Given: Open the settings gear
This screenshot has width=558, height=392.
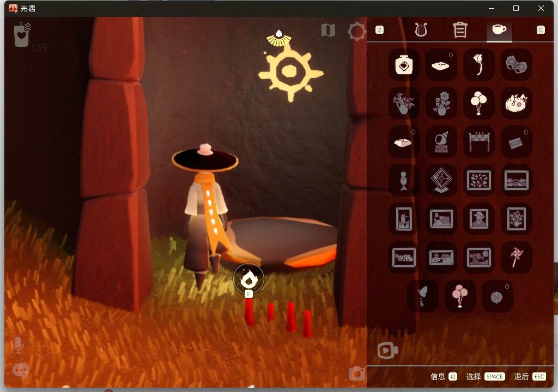Looking at the screenshot, I should pos(356,31).
